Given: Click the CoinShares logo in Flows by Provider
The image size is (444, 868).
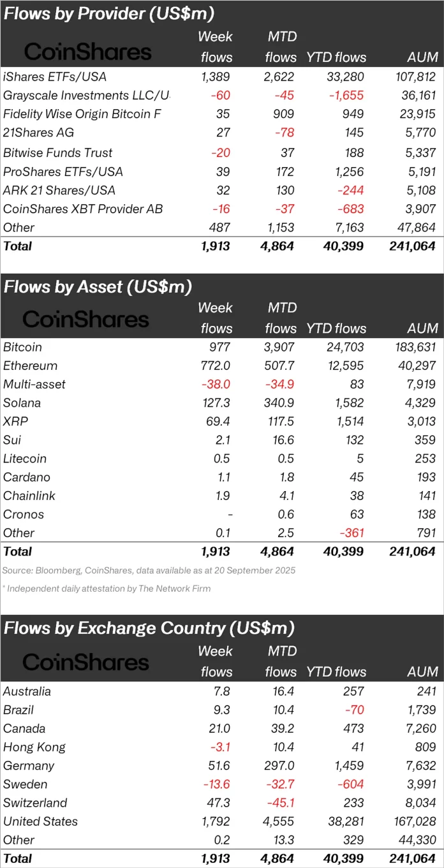Looking at the screenshot, I should coord(87,51).
